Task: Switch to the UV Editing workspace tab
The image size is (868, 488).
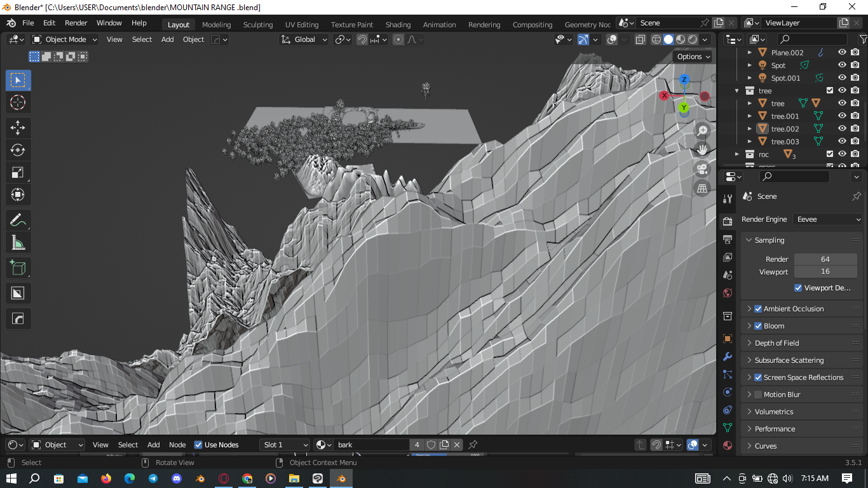Action: click(x=302, y=25)
